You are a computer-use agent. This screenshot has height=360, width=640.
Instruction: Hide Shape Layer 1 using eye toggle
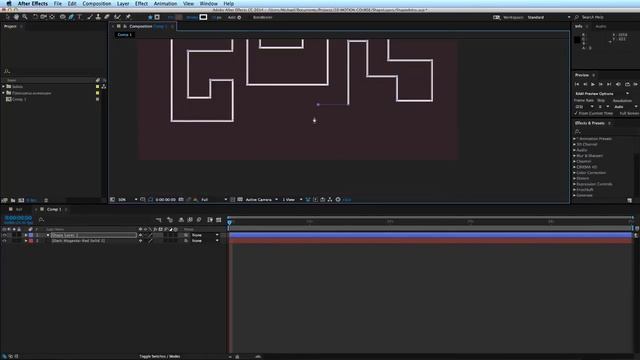pos(4,235)
